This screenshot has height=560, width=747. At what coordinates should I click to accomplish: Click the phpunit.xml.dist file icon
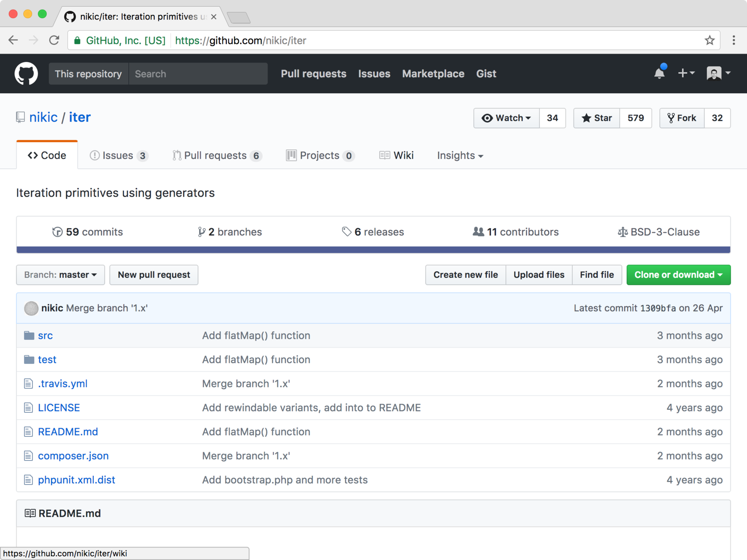(28, 480)
